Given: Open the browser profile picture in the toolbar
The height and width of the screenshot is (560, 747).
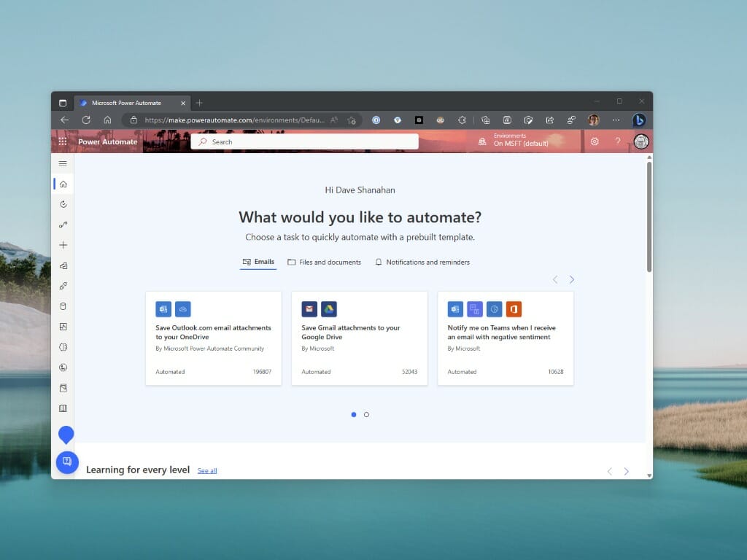Looking at the screenshot, I should click(594, 120).
